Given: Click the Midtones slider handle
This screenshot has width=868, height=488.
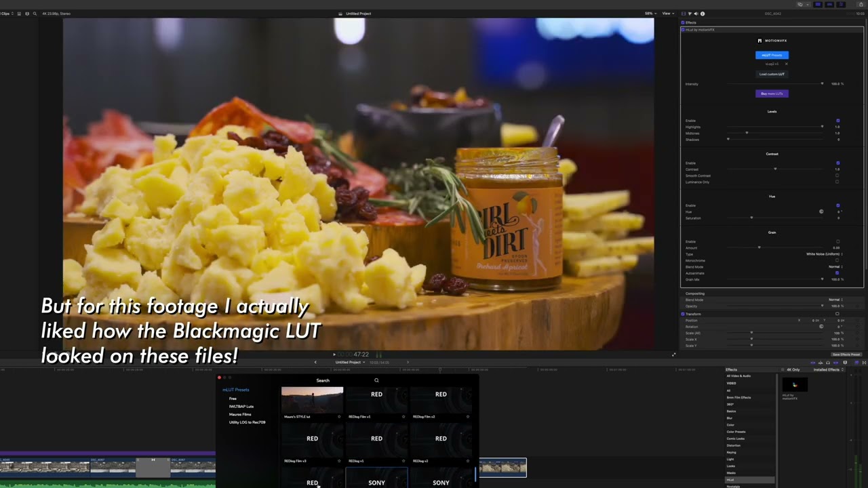Looking at the screenshot, I should (747, 133).
